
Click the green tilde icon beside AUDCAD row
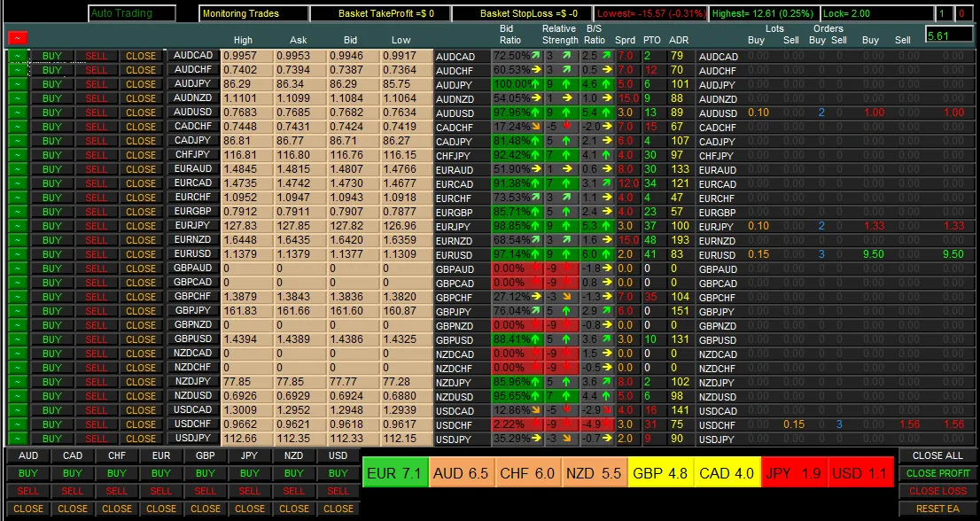click(19, 56)
